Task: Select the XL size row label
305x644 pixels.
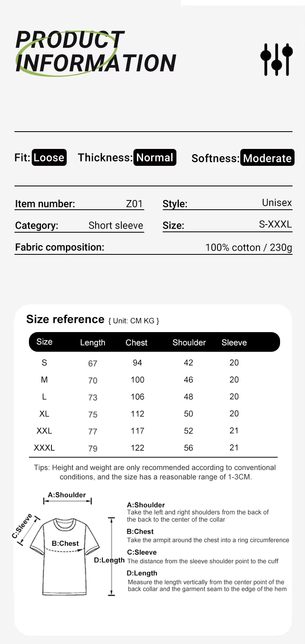Action: 44,414
